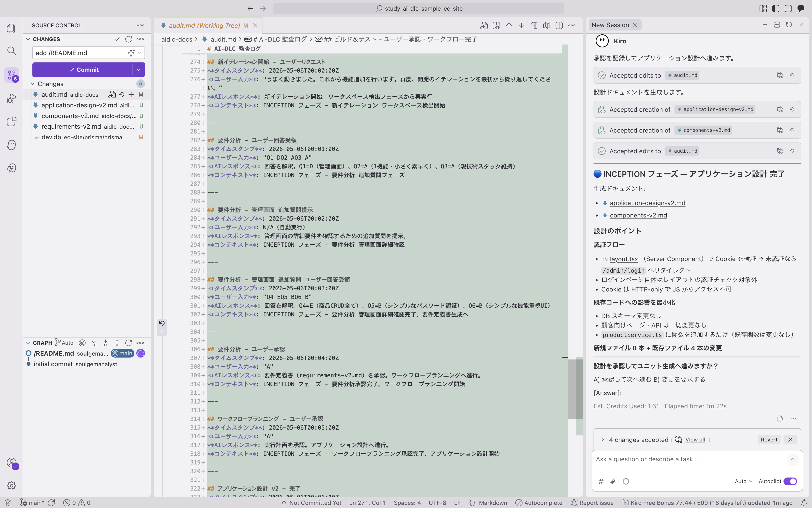Open the Extensions view
812x508 pixels.
click(11, 121)
